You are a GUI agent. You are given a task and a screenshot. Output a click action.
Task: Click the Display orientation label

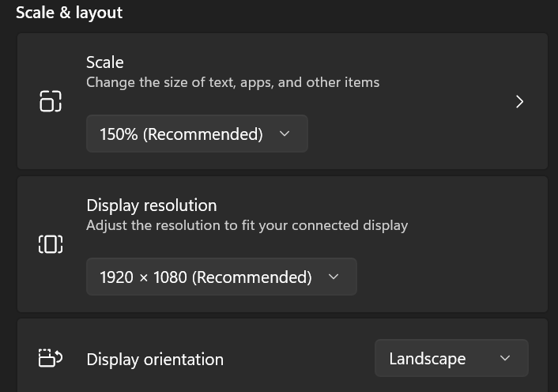(x=155, y=360)
